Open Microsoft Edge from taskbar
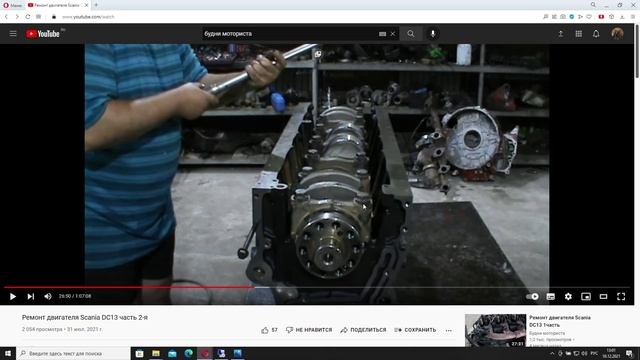This screenshot has height=360, width=640. (x=189, y=353)
